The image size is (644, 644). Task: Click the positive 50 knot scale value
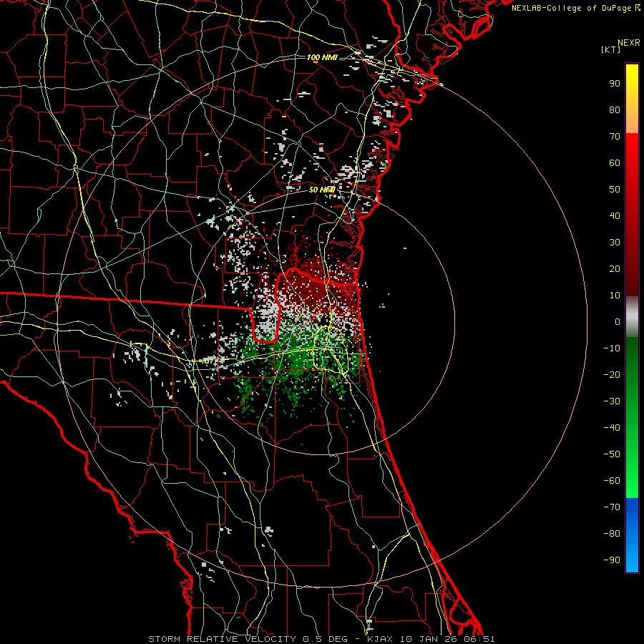(x=615, y=190)
